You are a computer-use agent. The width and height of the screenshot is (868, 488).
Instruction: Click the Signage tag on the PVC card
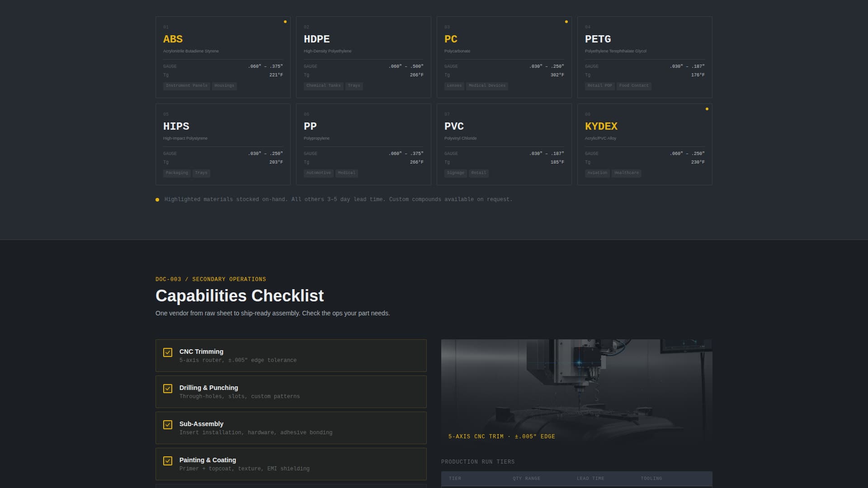456,173
